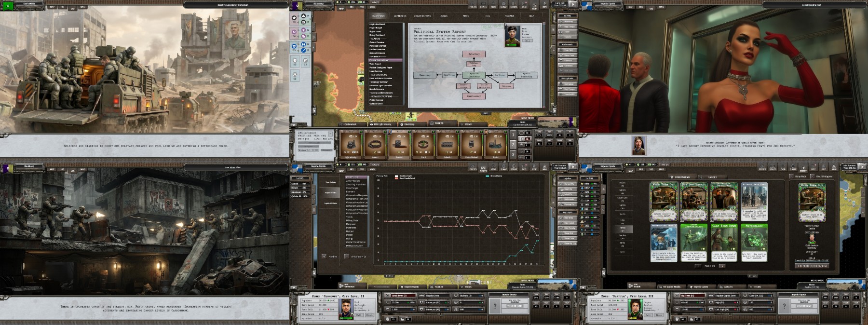Image resolution: width=868 pixels, height=325 pixels.
Task: Click white legend swatch in Political Polls
Action: coord(396,176)
